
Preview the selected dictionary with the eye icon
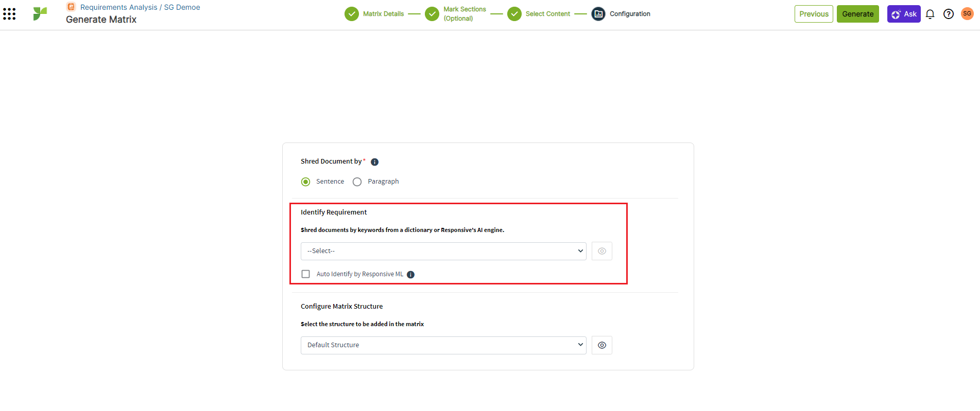pos(602,251)
